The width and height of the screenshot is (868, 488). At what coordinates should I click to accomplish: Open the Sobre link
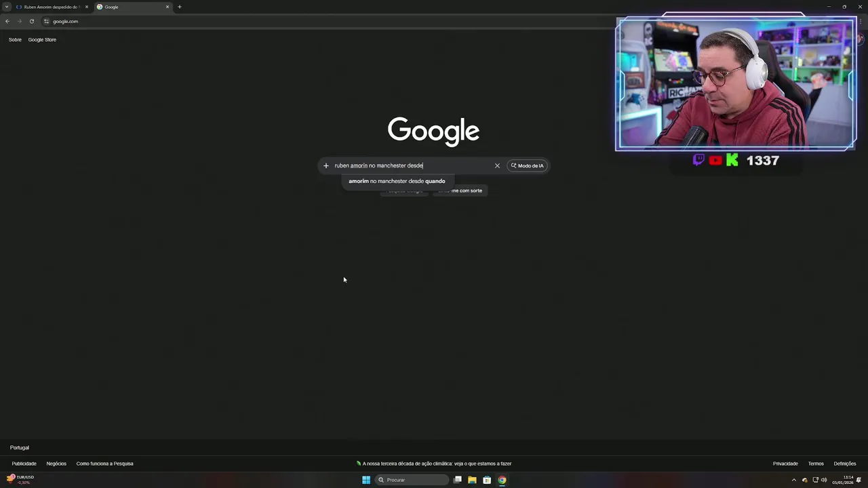pyautogui.click(x=15, y=40)
